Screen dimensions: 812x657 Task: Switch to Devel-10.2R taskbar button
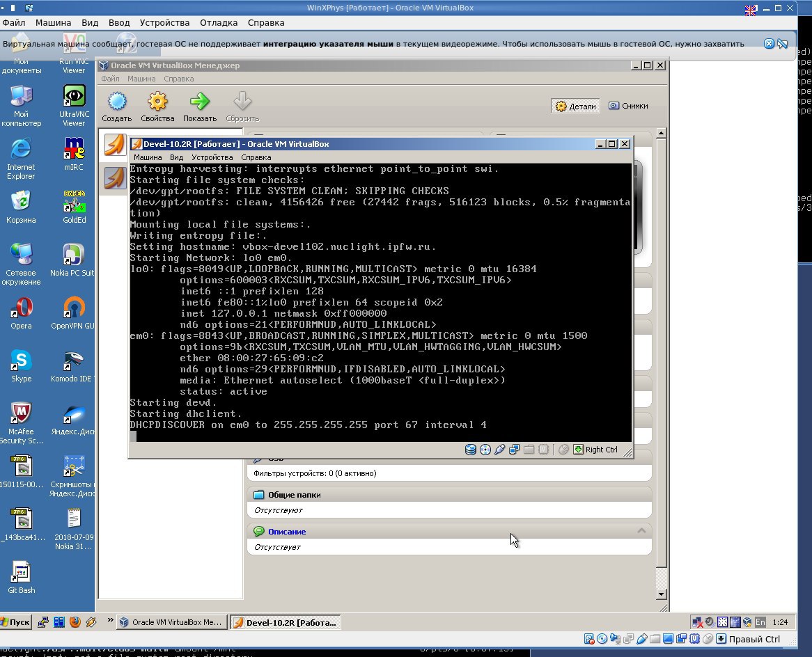point(286,622)
